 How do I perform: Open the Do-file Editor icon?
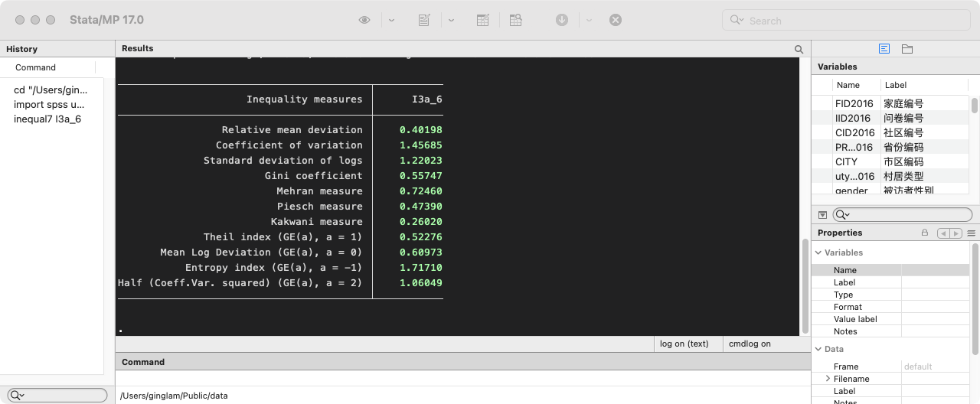424,20
